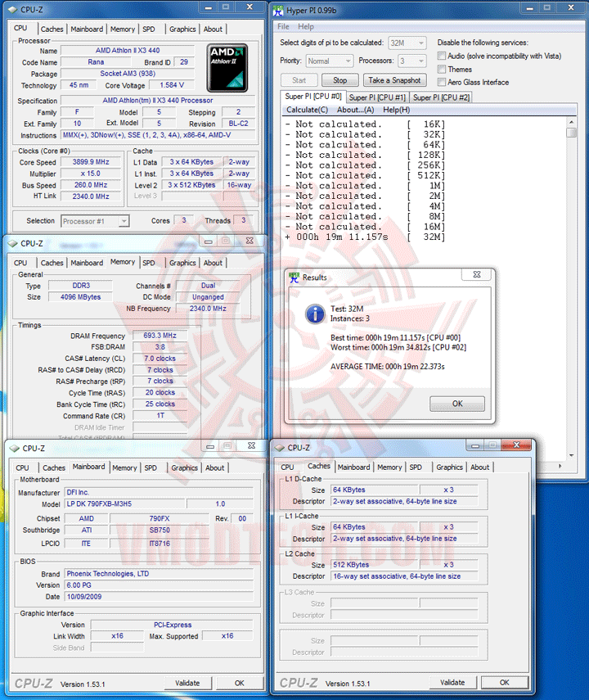Enable Audio service disable checkbox
The height and width of the screenshot is (700, 589).
pyautogui.click(x=442, y=56)
